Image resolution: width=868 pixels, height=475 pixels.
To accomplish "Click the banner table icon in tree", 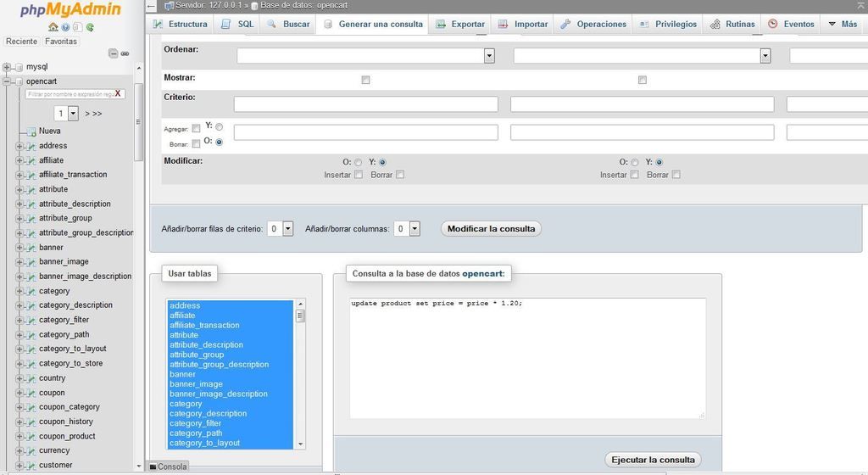I will tap(31, 248).
